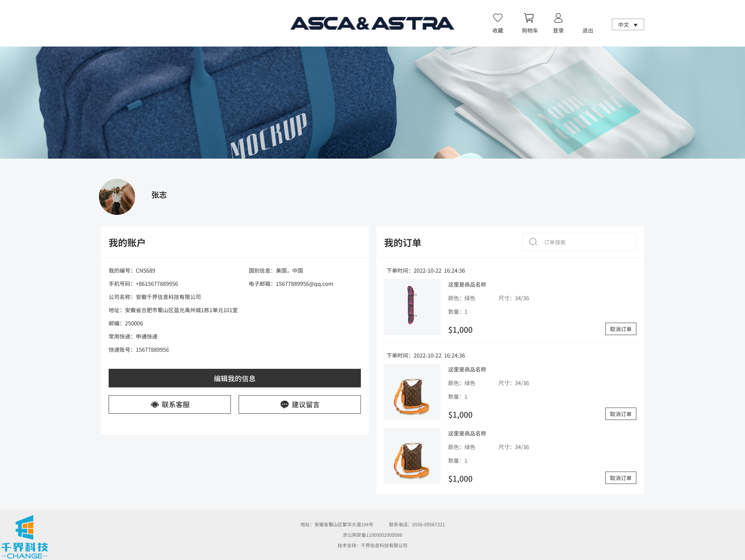Click the 联系客服 contact support button
745x560 pixels.
[170, 404]
